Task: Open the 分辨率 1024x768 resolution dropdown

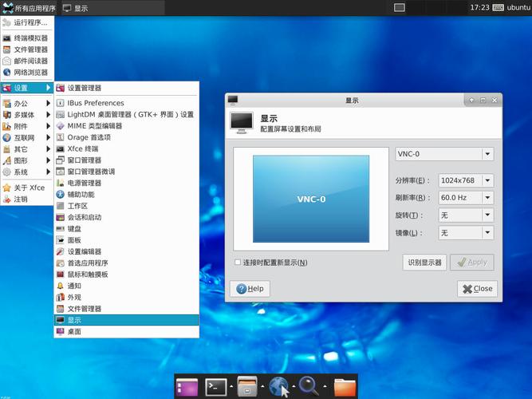Action: (466, 180)
